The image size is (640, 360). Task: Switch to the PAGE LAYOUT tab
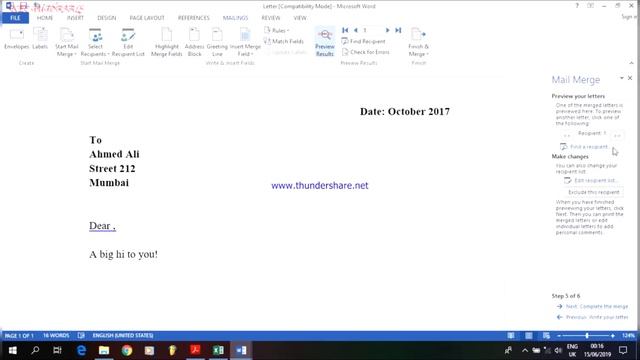147,18
